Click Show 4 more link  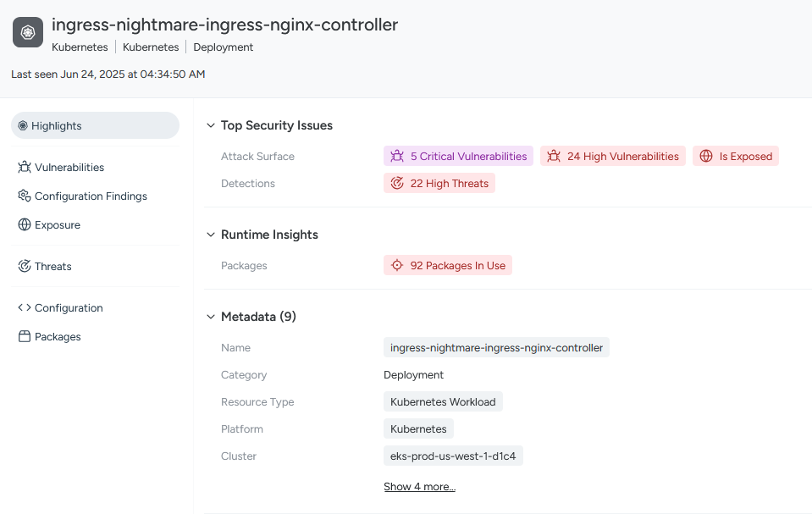[x=419, y=487]
